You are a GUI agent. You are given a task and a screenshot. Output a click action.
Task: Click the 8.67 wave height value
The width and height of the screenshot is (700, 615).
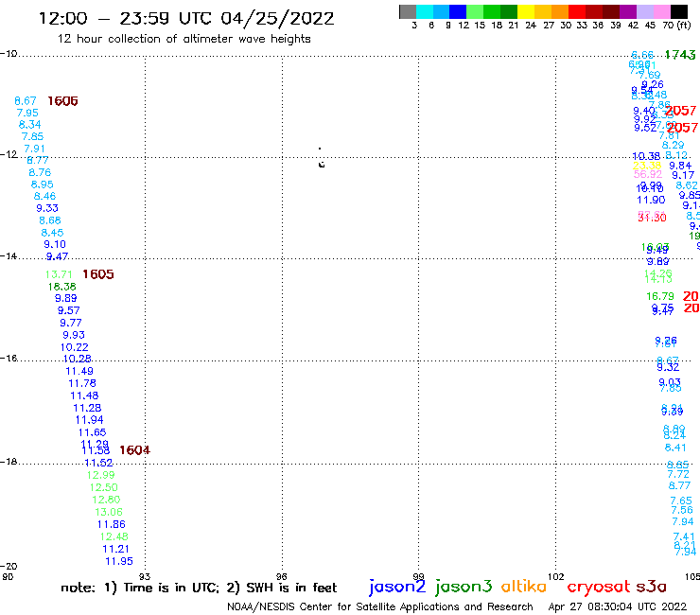point(26,101)
